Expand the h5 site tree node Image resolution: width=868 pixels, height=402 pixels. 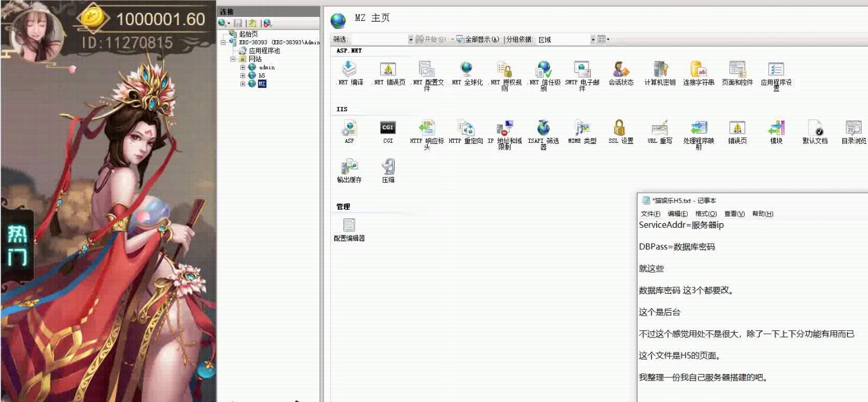243,76
